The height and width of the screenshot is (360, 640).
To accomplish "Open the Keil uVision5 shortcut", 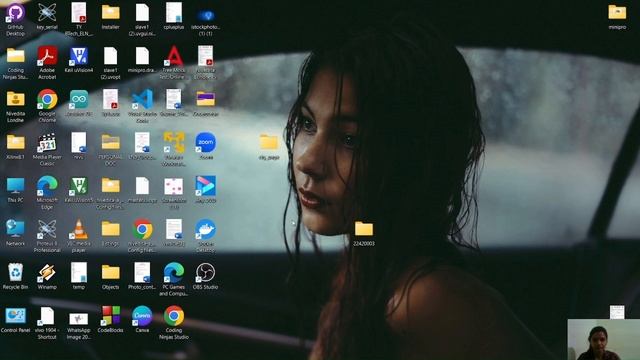I will (x=79, y=186).
